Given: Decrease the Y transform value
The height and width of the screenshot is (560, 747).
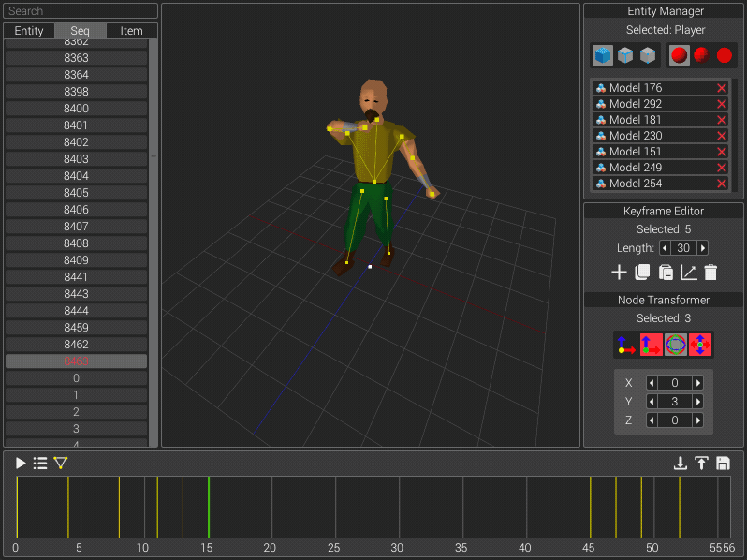Looking at the screenshot, I should click(652, 402).
